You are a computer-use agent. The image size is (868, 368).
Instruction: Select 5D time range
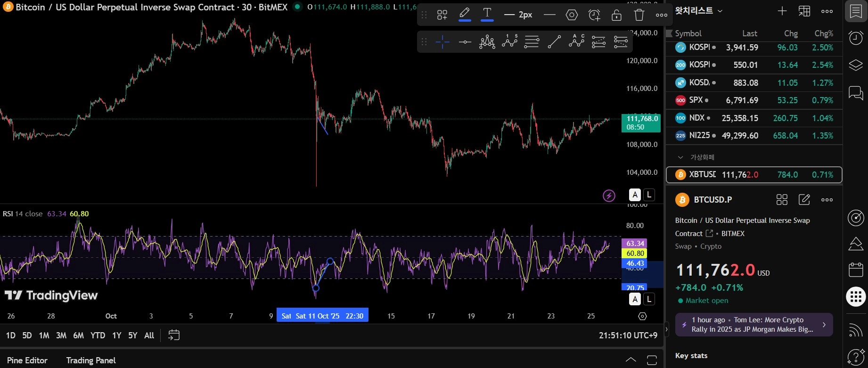(27, 335)
